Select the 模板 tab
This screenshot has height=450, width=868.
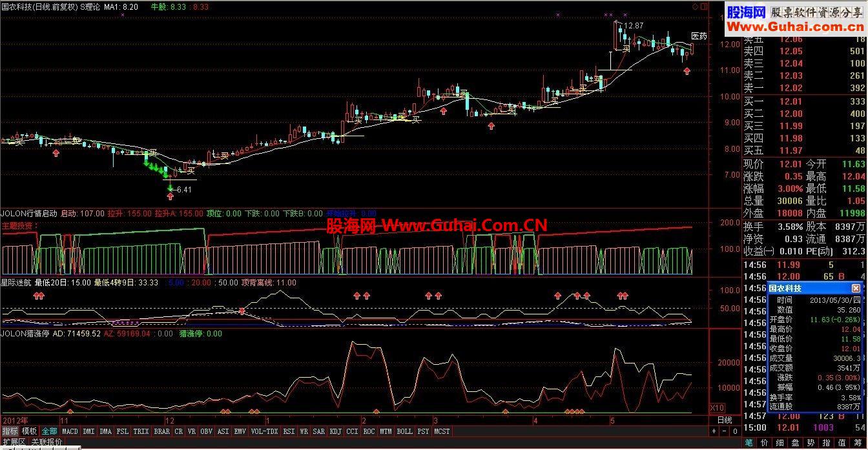click(29, 431)
